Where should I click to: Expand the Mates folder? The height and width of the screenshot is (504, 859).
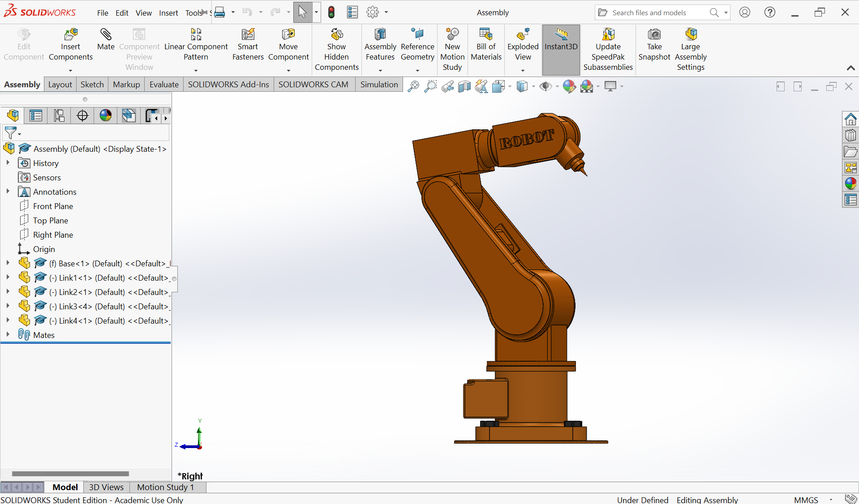8,335
